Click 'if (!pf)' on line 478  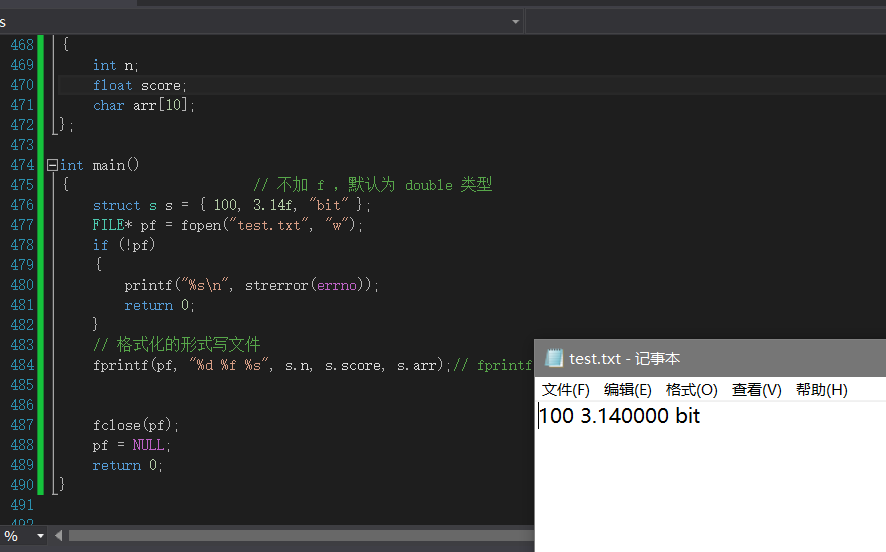click(x=124, y=245)
